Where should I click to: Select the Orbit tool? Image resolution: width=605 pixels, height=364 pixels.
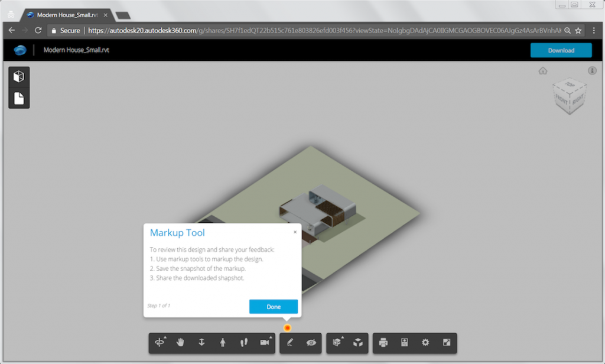160,342
